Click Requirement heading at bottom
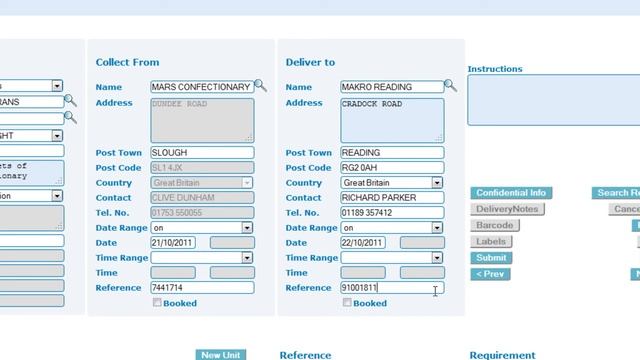 pyautogui.click(x=502, y=355)
